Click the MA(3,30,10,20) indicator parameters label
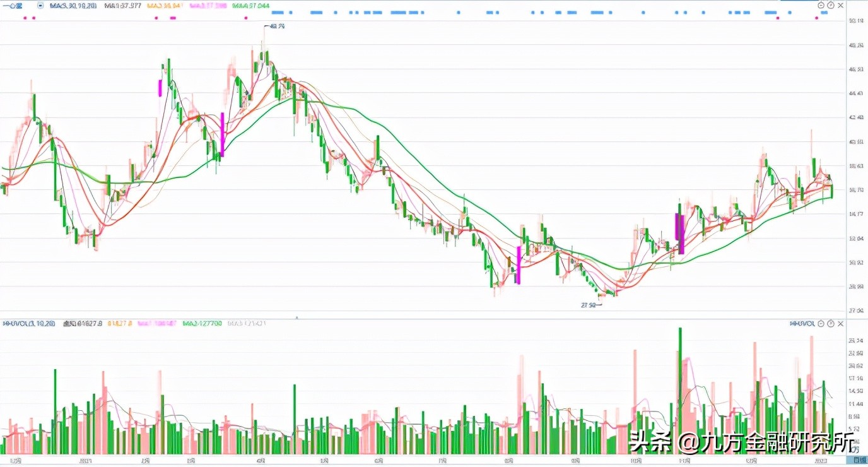 coord(74,6)
